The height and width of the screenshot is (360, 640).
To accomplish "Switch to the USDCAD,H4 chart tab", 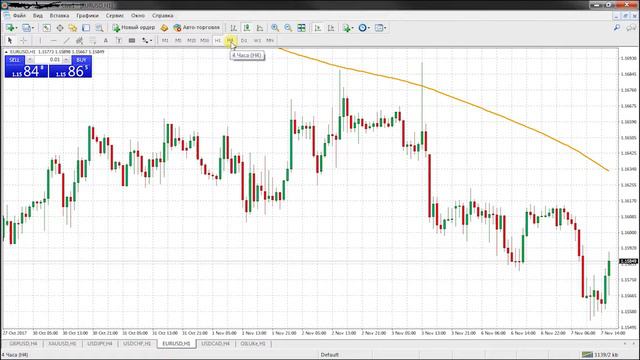I will [x=216, y=344].
